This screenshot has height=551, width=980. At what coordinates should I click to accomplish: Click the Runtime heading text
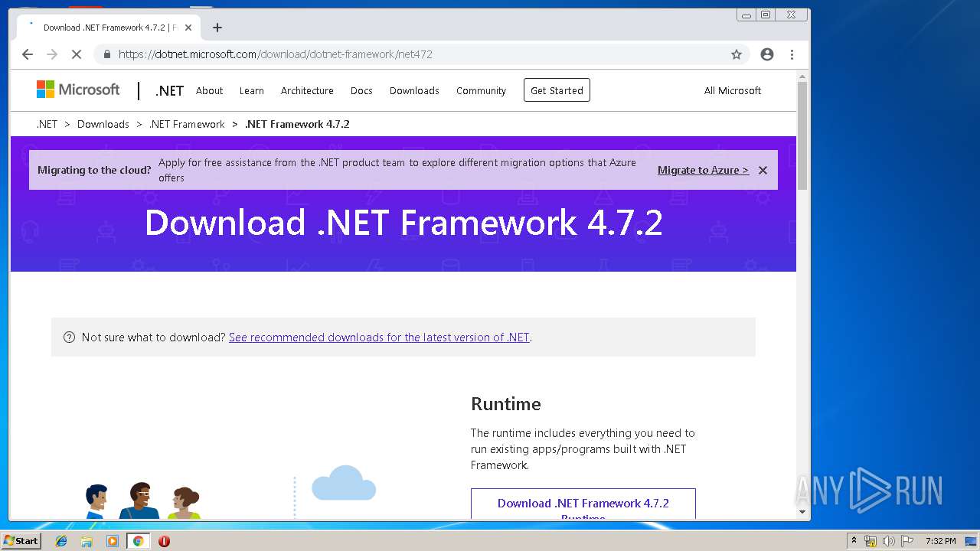(x=506, y=404)
